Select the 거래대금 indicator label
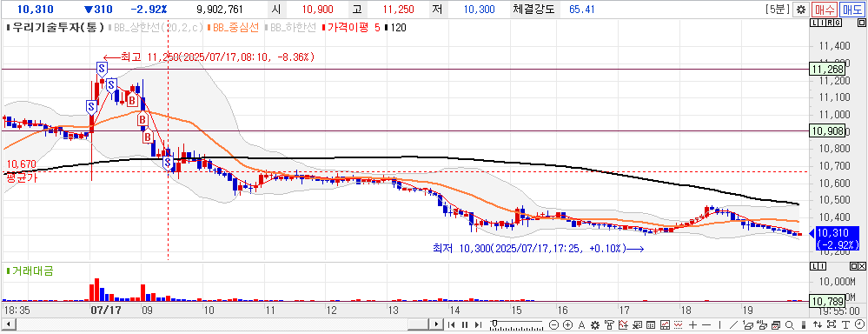The width and height of the screenshot is (868, 334). [30, 271]
